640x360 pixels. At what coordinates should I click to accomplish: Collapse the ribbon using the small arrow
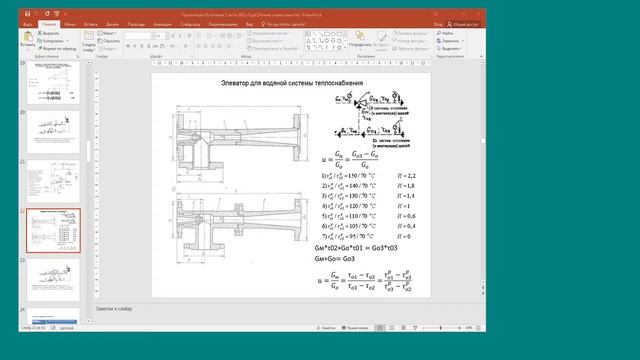(x=481, y=56)
